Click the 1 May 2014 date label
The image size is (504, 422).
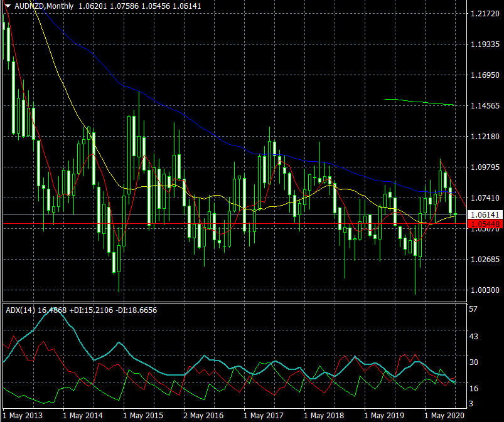tap(83, 416)
